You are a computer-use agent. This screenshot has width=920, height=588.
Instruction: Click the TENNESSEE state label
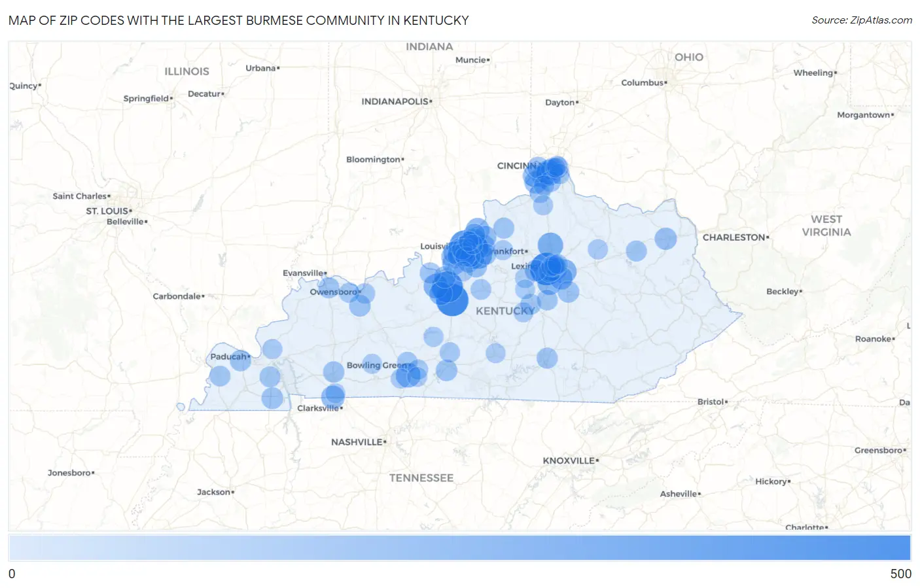pyautogui.click(x=421, y=478)
